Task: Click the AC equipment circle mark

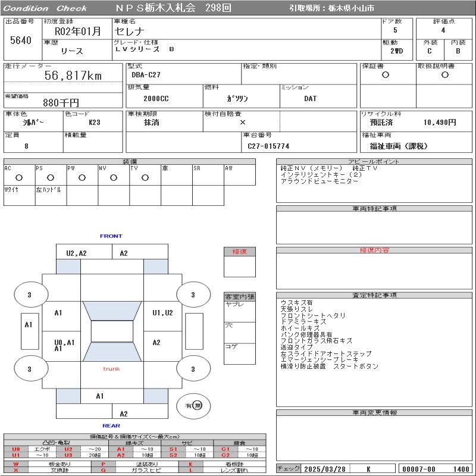Action: pos(19,178)
